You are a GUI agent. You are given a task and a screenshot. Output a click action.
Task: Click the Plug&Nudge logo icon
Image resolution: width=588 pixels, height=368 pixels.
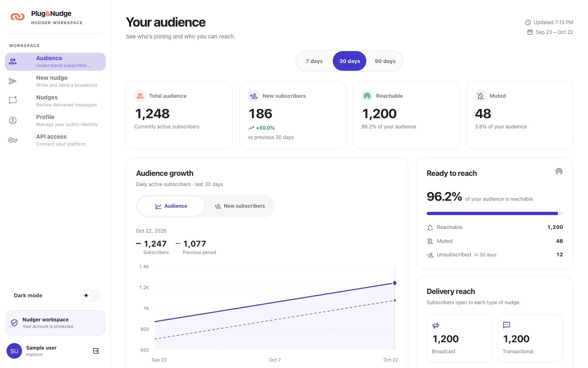tap(18, 17)
